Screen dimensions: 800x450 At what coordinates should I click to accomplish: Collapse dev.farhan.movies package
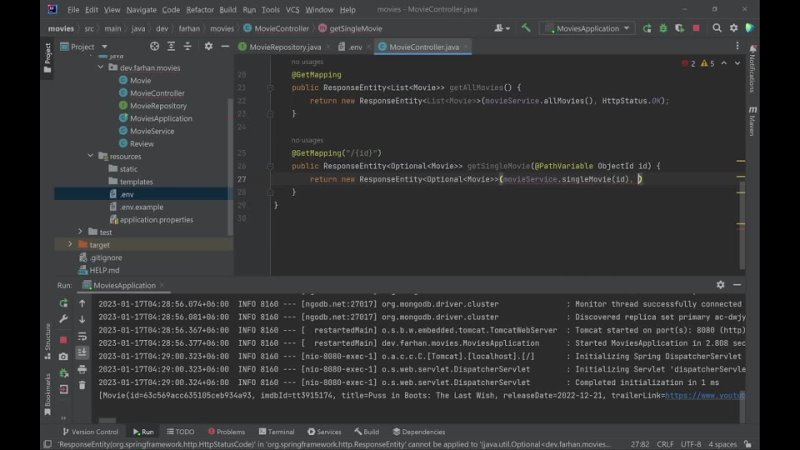[x=101, y=67]
